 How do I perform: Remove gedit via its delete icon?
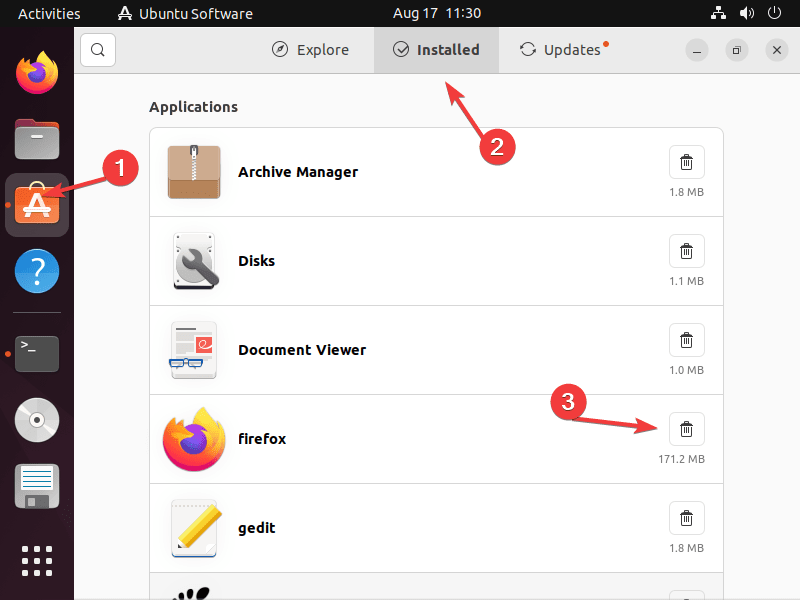point(686,517)
